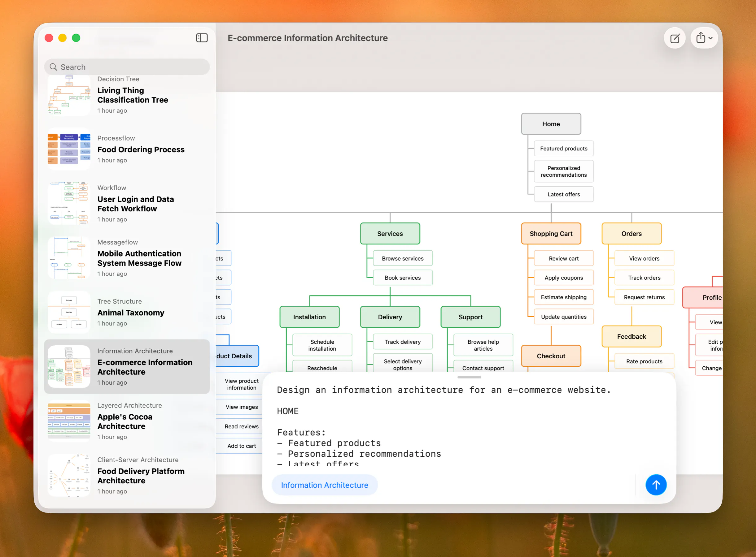The width and height of the screenshot is (756, 557).
Task: Click the Support node
Action: point(470,317)
